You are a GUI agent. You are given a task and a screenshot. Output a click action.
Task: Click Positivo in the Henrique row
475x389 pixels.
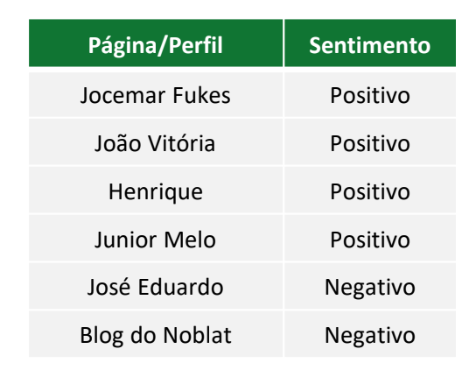tap(370, 192)
